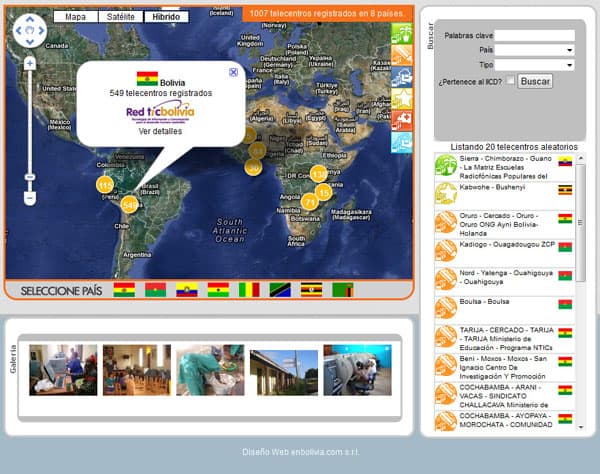600x474 pixels.
Task: Click the list scrollbar down arrow
Action: pos(580,427)
